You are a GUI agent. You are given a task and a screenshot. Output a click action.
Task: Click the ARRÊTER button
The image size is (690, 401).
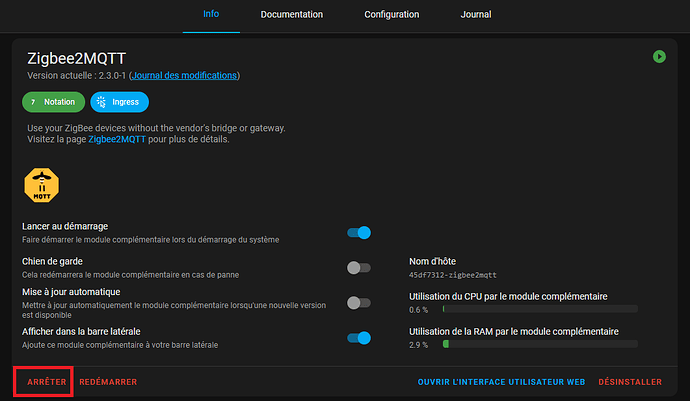point(47,382)
